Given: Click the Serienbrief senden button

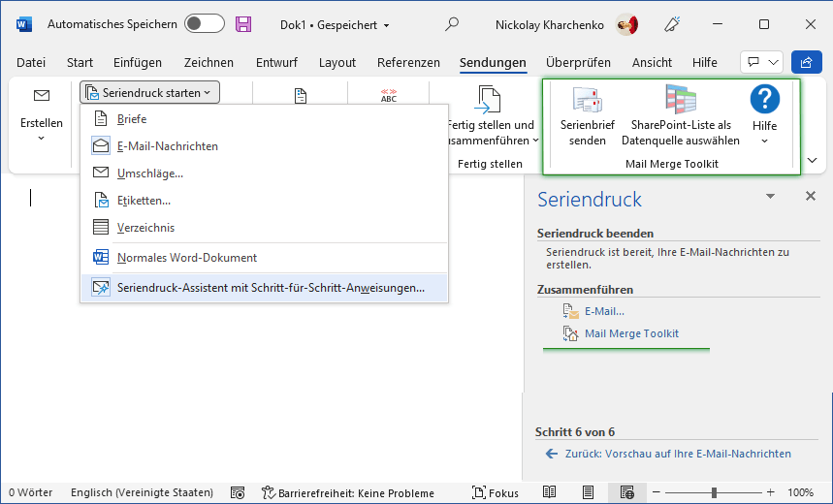Looking at the screenshot, I should tap(587, 117).
